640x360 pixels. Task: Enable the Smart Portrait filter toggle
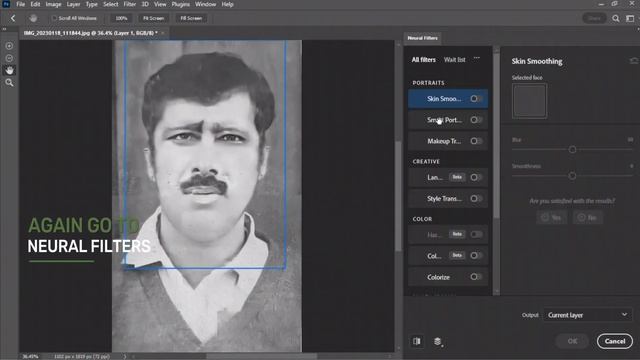coord(476,120)
